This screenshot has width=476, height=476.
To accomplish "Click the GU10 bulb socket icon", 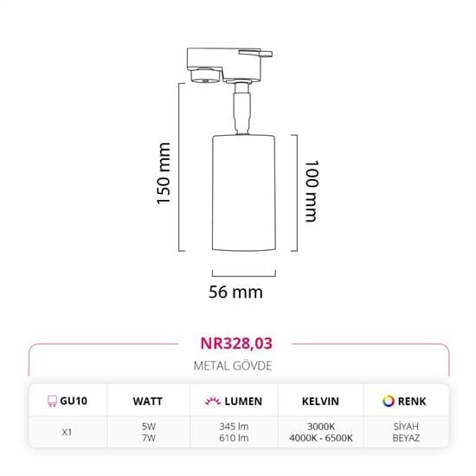I will click(x=52, y=401).
